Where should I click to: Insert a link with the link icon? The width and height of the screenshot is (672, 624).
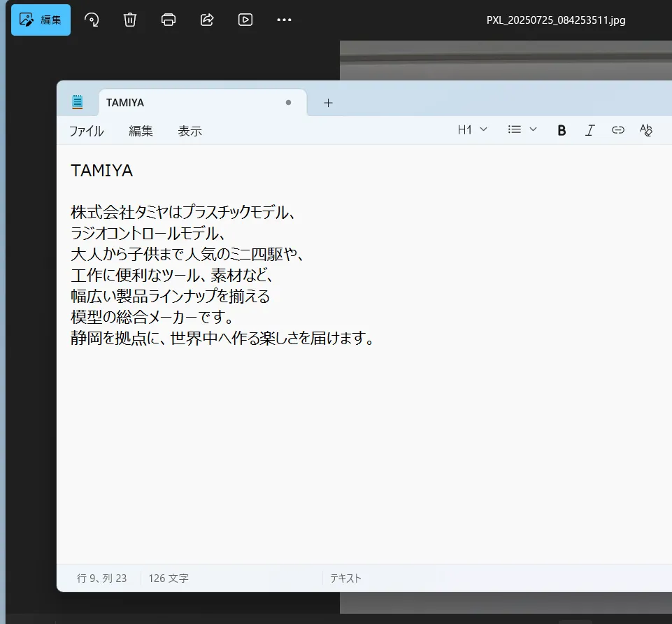pos(618,130)
